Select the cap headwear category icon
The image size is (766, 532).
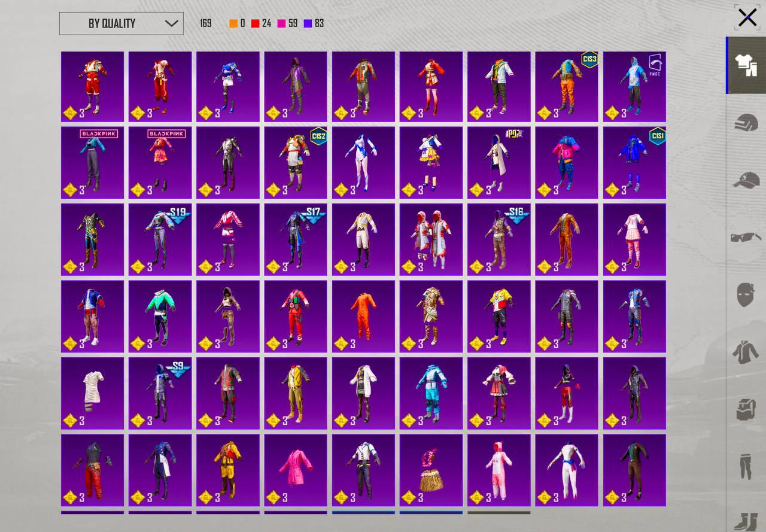point(746,180)
